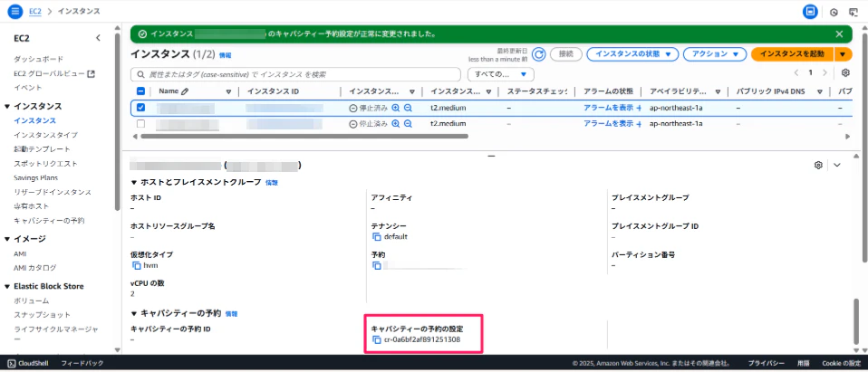Open Launch Templates in sidebar
The height and width of the screenshot is (372, 868).
(42, 149)
